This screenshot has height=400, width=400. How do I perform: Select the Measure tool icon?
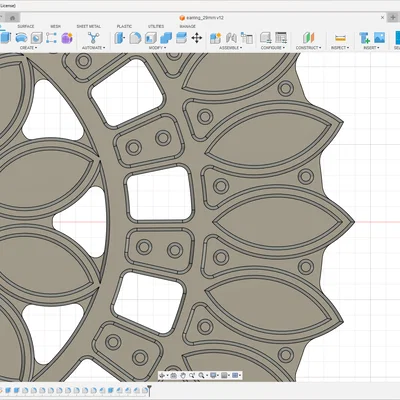tap(340, 38)
